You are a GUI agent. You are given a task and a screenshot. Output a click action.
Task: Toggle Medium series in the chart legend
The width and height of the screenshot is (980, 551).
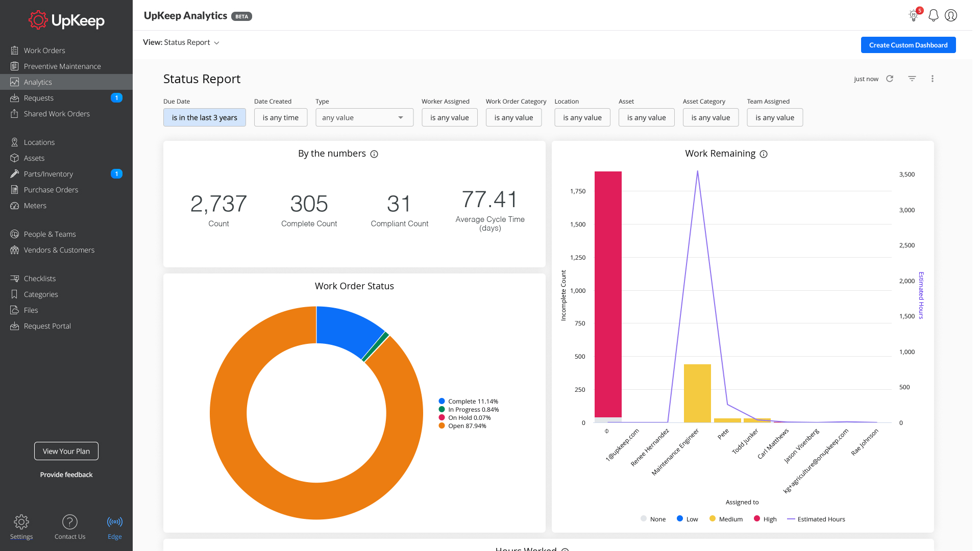(x=725, y=519)
